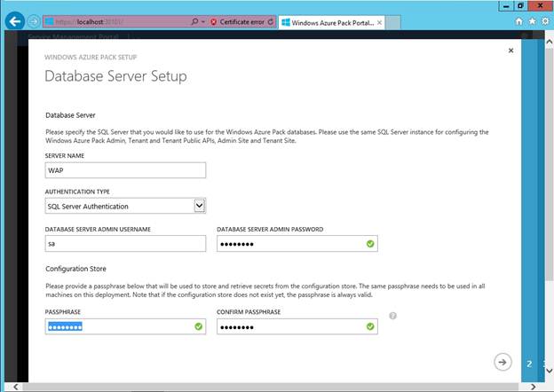Click the 'AUTHENTICATION TYPE' field label
This screenshot has width=554, height=392.
[77, 192]
